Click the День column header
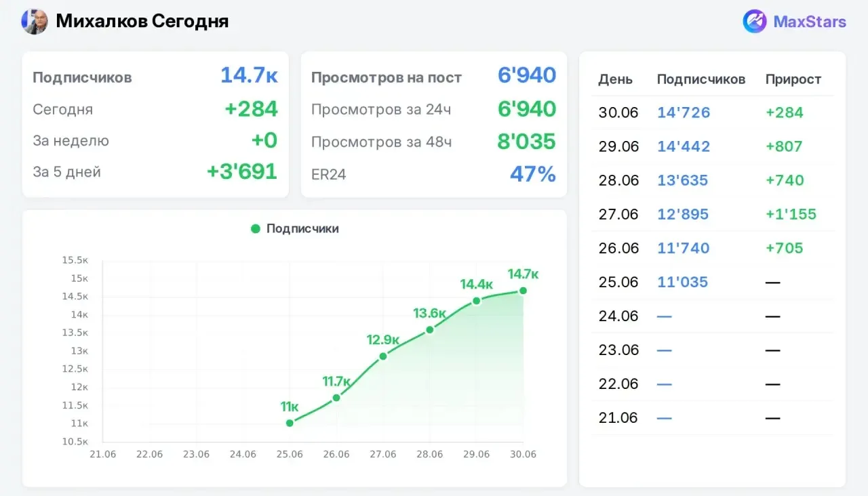This screenshot has height=496, width=868. coord(616,79)
